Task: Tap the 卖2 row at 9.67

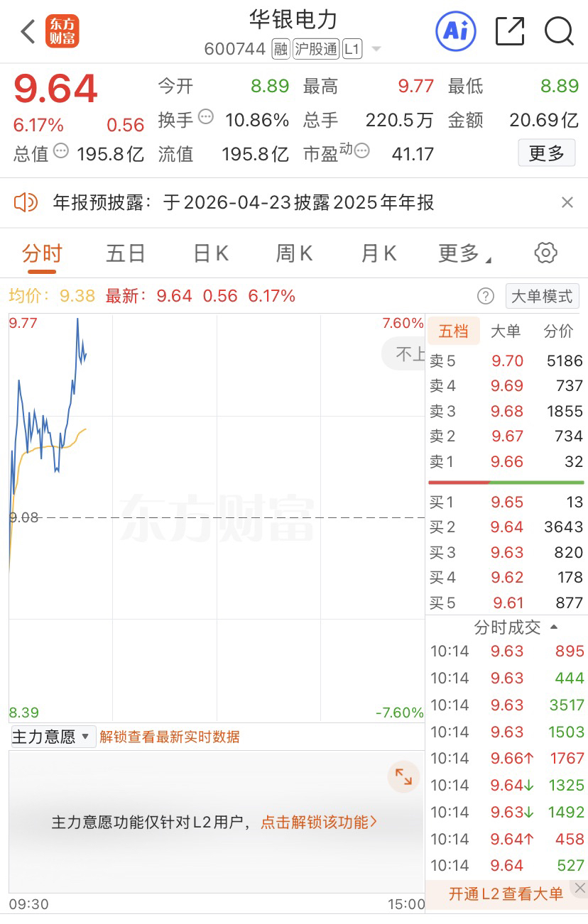Action: [x=506, y=436]
